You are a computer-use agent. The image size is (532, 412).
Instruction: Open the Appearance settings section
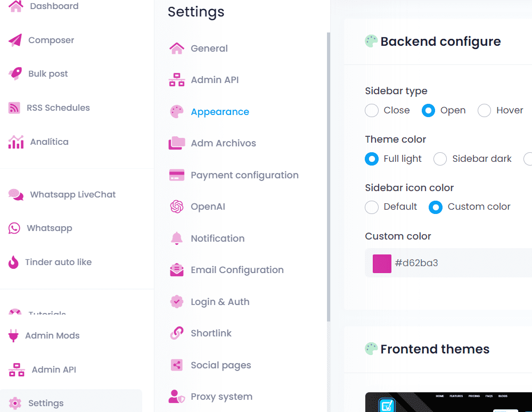[x=219, y=112]
